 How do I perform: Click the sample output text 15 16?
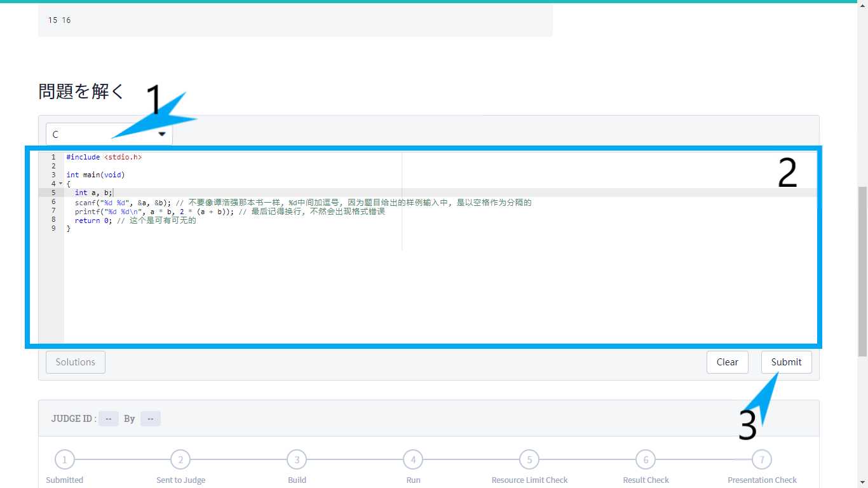59,20
